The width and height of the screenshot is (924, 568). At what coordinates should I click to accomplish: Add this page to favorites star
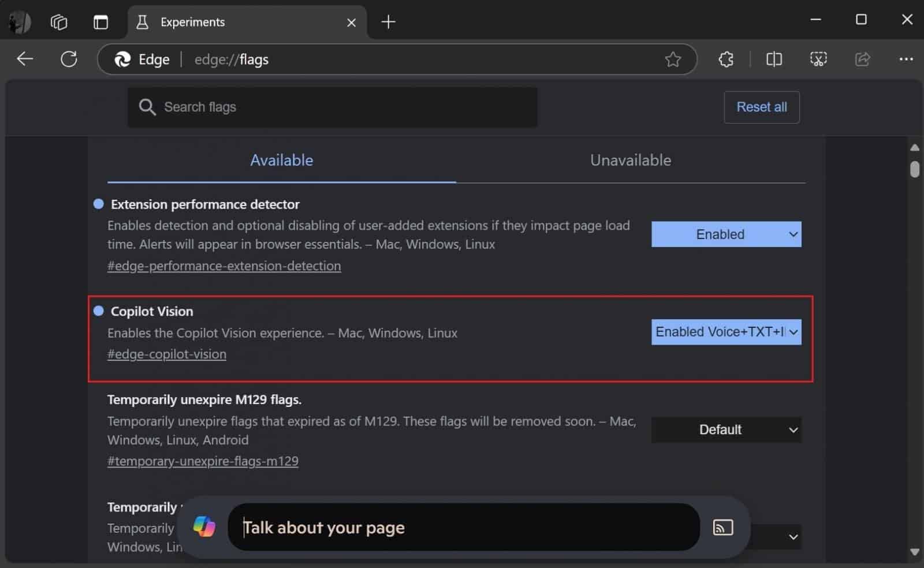click(x=673, y=59)
